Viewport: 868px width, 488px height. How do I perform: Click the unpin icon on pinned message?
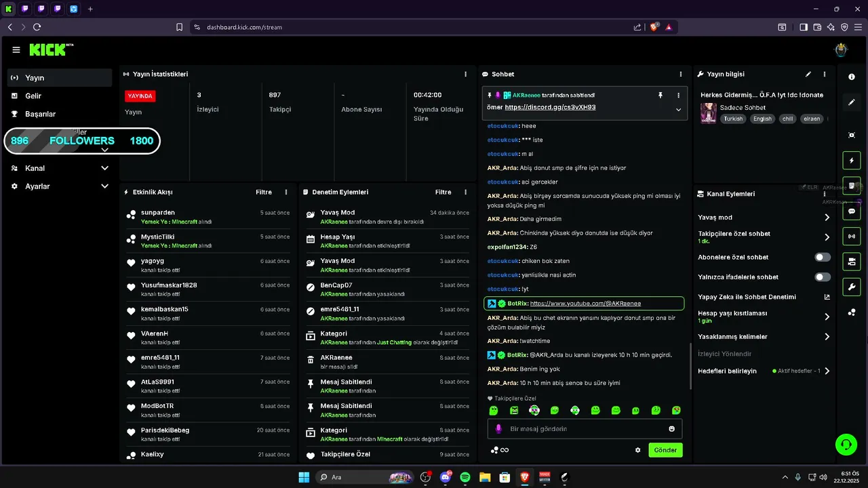pyautogui.click(x=660, y=96)
